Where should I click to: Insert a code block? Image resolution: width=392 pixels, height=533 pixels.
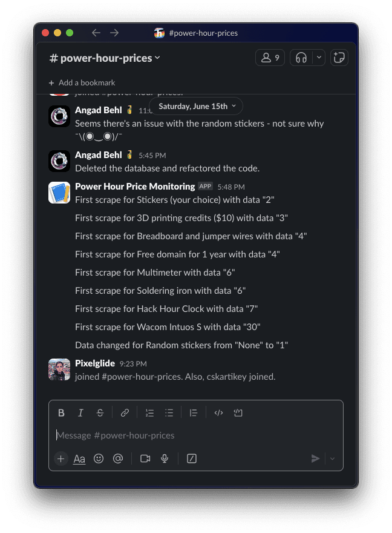[238, 413]
